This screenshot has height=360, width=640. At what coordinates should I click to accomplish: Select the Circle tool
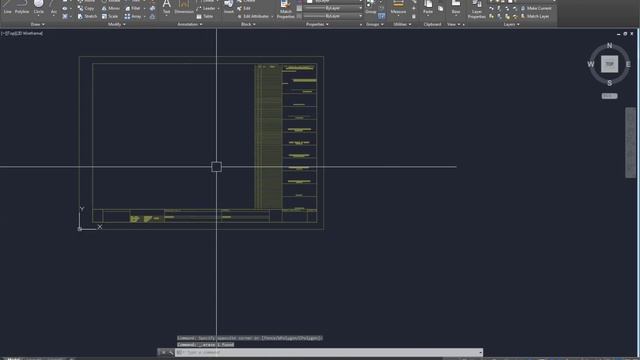coord(39,7)
